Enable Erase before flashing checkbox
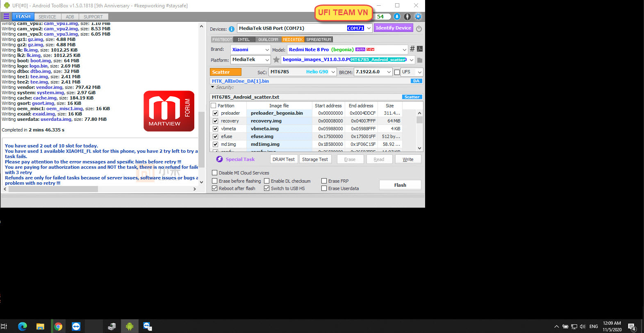Screen dimensions: 644x333 pos(214,181)
